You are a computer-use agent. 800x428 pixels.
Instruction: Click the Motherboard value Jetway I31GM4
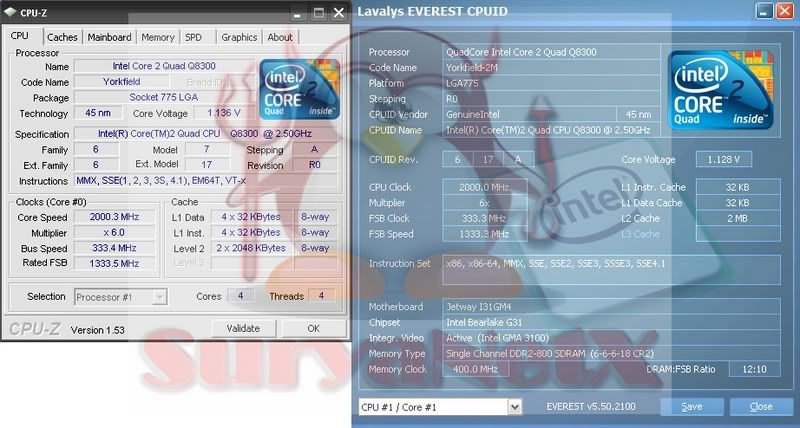[611, 307]
